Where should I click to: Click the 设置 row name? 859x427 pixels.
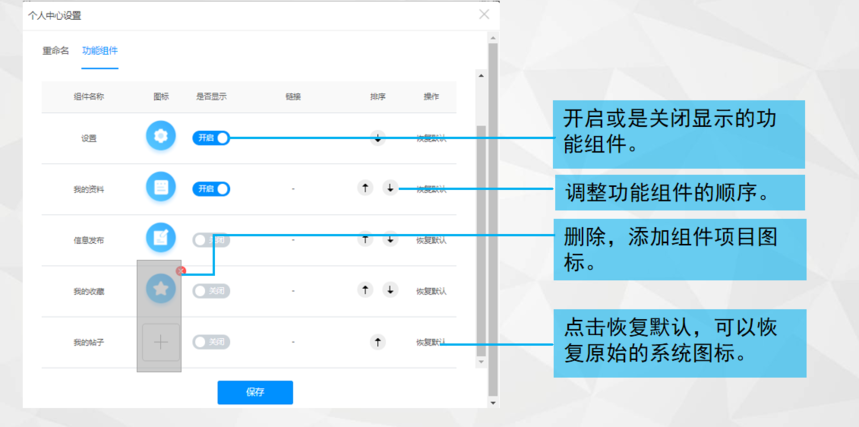coord(89,139)
